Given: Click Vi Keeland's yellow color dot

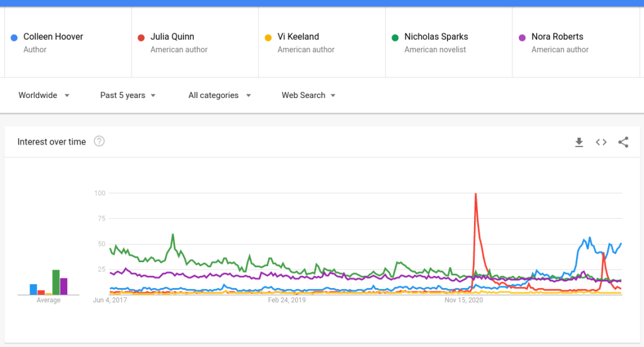Looking at the screenshot, I should click(x=268, y=38).
